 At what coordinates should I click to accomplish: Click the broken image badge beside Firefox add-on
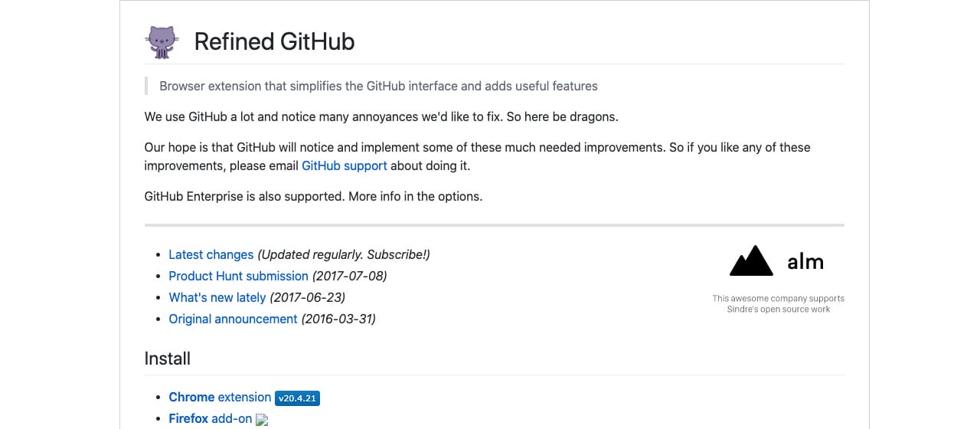point(262,420)
